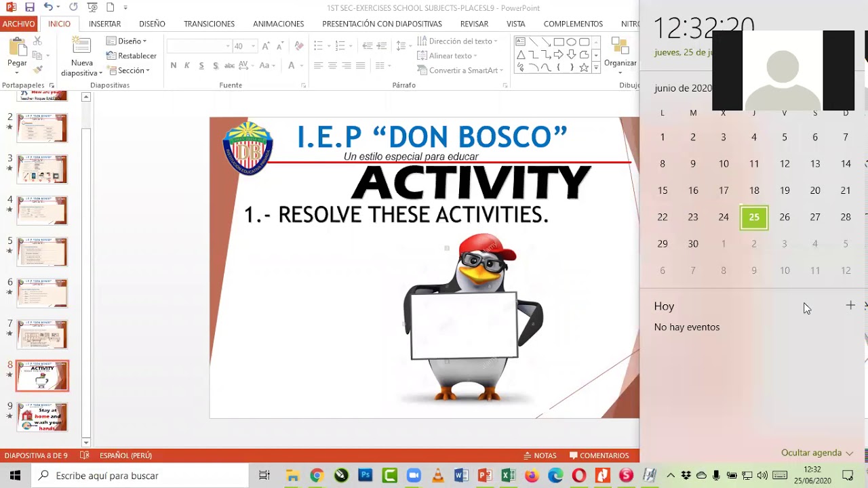The width and height of the screenshot is (868, 488).
Task: Toggle underline formatting (S)
Action: (x=201, y=66)
